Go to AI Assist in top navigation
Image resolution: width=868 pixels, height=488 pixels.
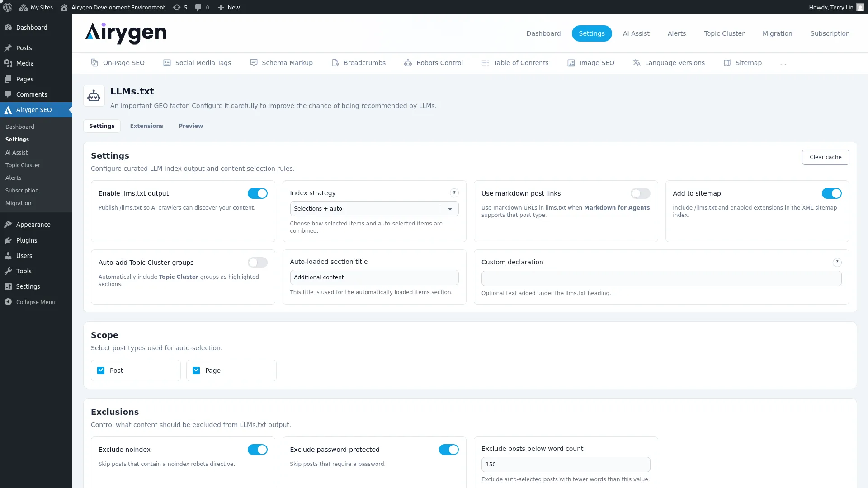pyautogui.click(x=636, y=33)
